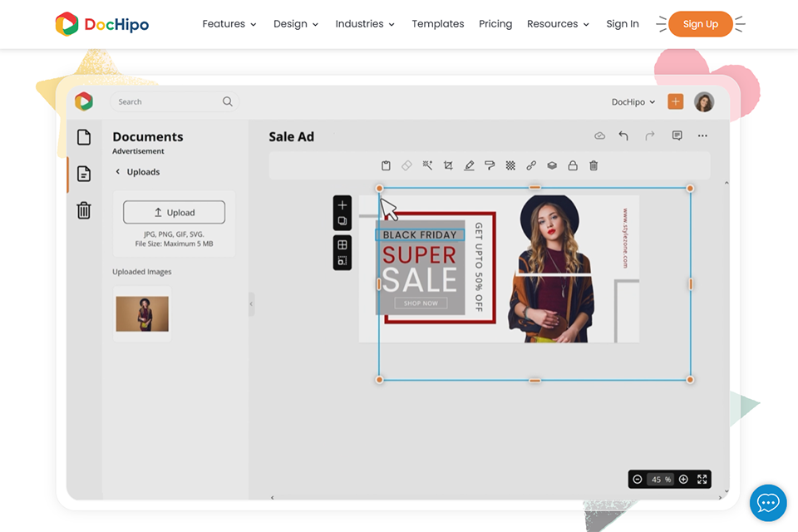The height and width of the screenshot is (532, 798).
Task: Click the resize canvas icon
Action: [342, 261]
